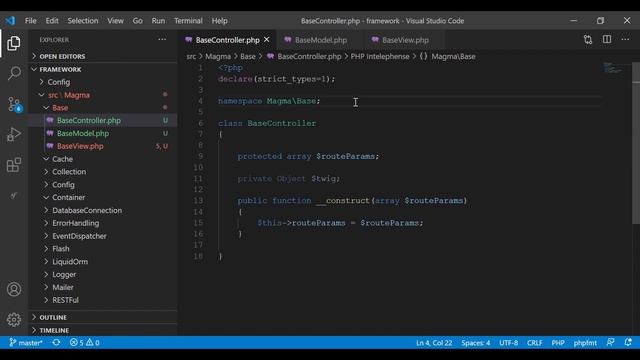
Task: Switch to the BaseView.php tab
Action: pyautogui.click(x=405, y=40)
